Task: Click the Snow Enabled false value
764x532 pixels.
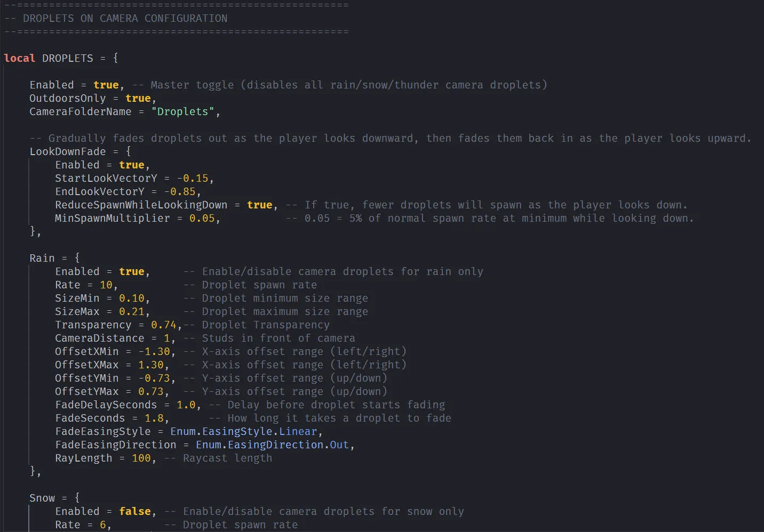Action: tap(134, 511)
